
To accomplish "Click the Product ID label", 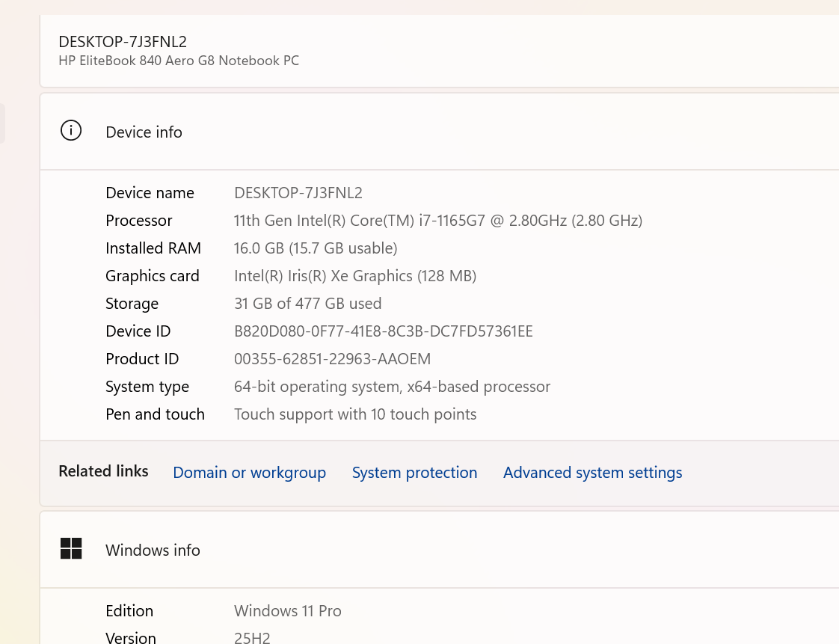I will click(x=142, y=359).
